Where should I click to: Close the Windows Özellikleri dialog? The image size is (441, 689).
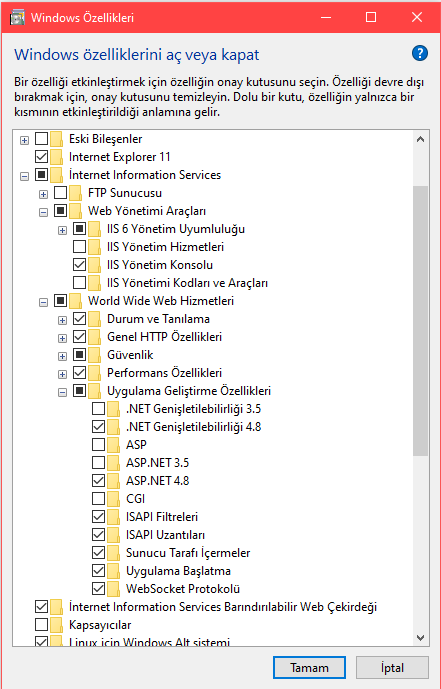click(x=416, y=17)
